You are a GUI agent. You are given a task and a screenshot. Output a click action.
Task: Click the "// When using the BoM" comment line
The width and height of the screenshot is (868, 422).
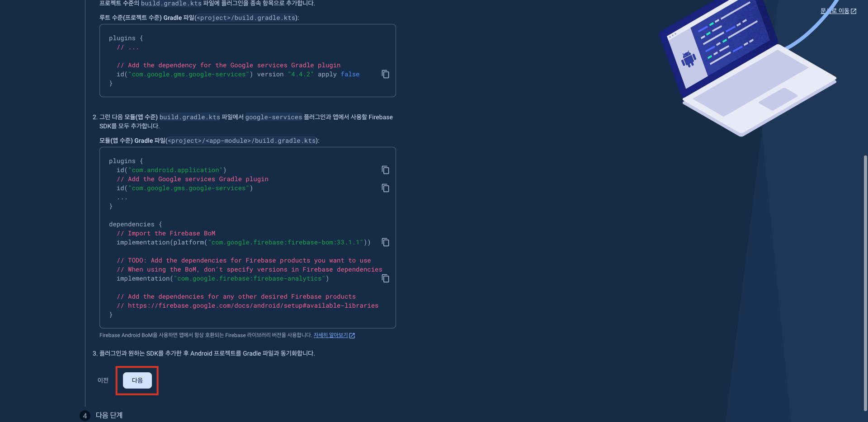tap(250, 269)
